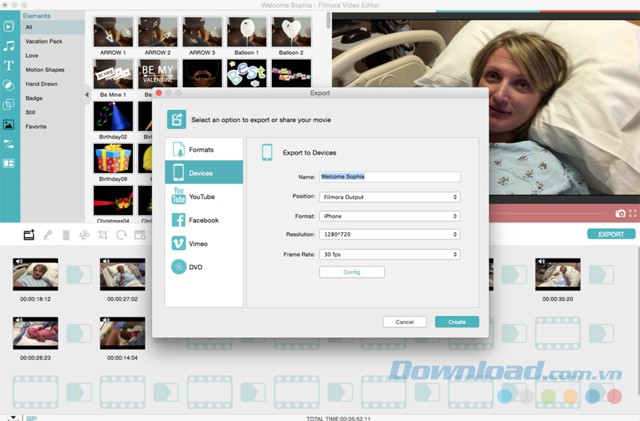Click the add media clip icon
Image resolution: width=640 pixels, height=421 pixels.
tap(29, 234)
